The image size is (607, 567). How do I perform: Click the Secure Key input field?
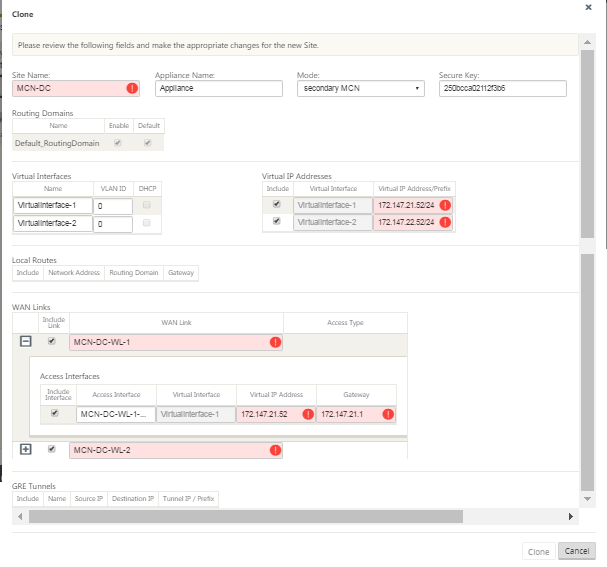click(x=503, y=88)
